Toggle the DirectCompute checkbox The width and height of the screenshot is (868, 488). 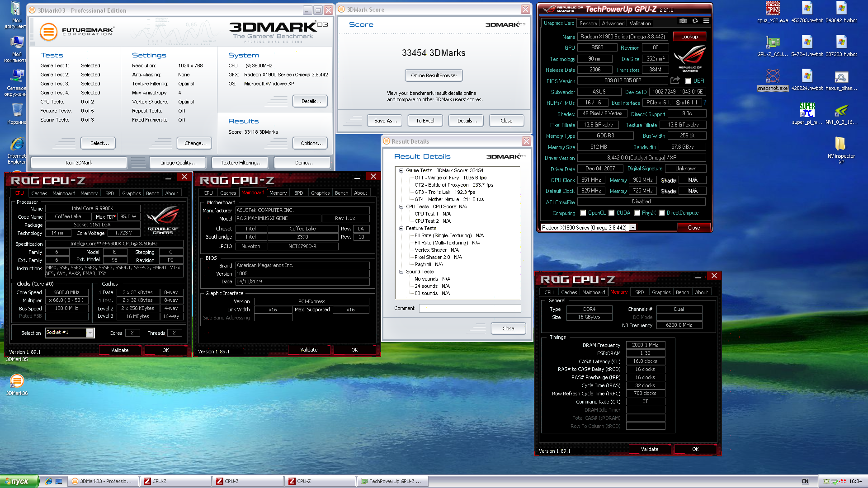pyautogui.click(x=662, y=213)
